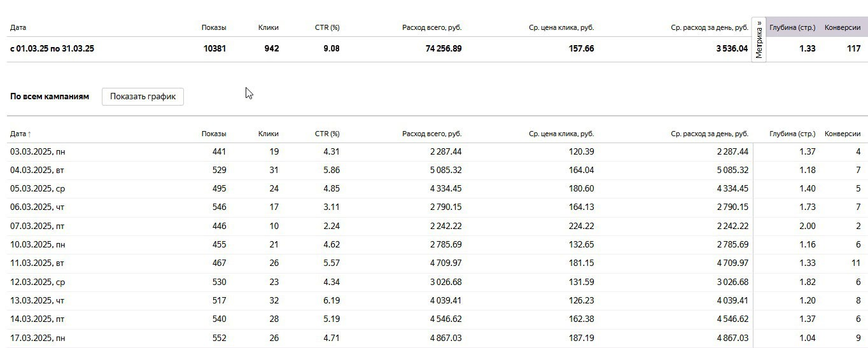Click the total conversions value 117

click(x=853, y=48)
